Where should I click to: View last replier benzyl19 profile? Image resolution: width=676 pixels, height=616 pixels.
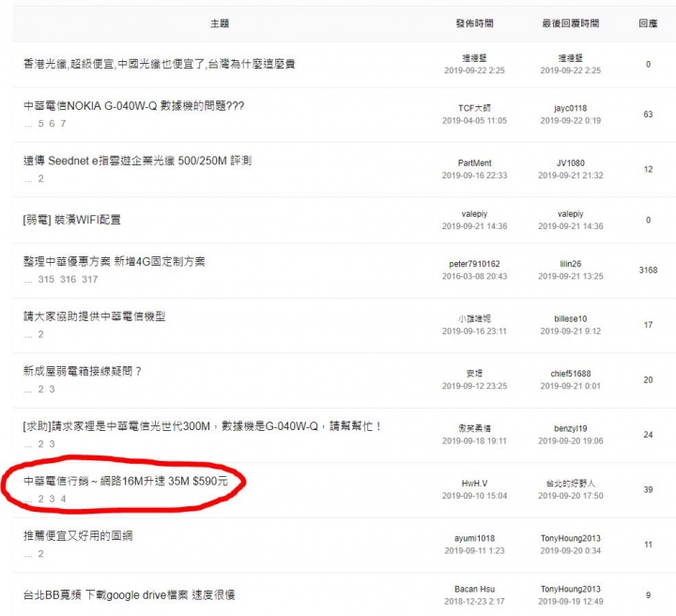(571, 428)
